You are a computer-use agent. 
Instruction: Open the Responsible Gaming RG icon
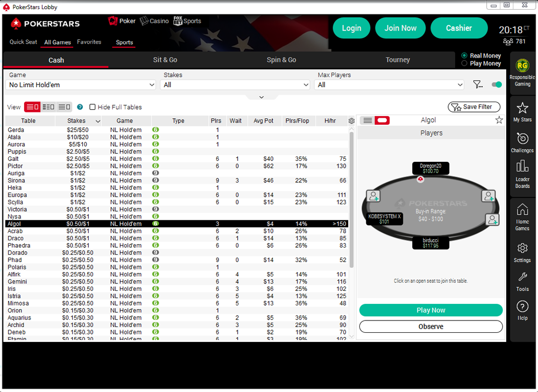click(x=522, y=66)
